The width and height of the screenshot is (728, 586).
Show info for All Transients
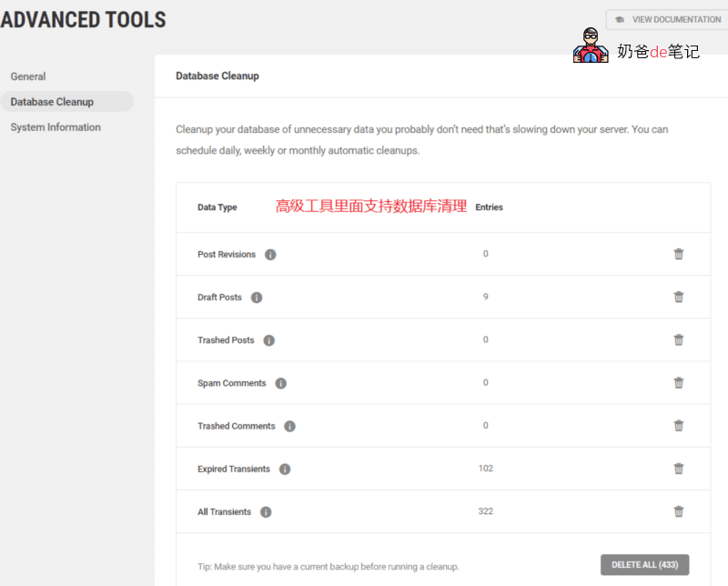click(266, 512)
